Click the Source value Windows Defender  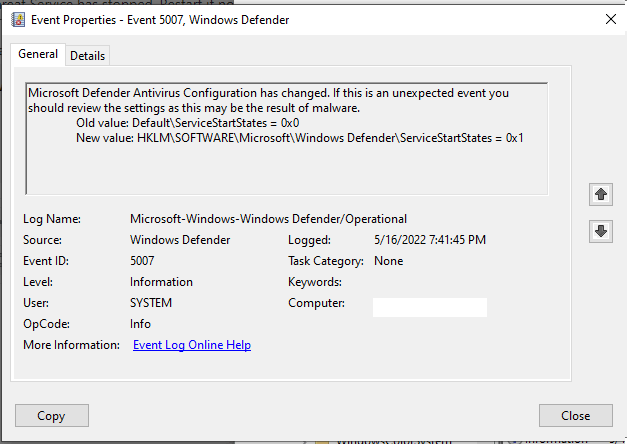(180, 240)
